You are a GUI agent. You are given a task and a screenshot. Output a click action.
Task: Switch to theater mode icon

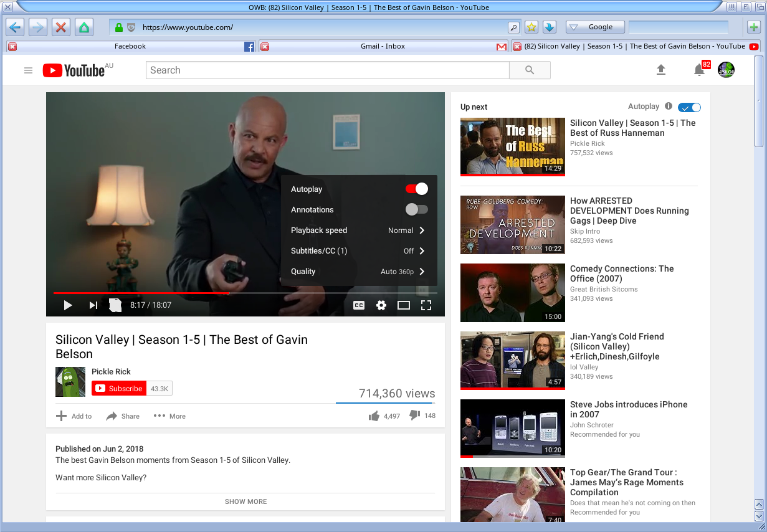[404, 305]
